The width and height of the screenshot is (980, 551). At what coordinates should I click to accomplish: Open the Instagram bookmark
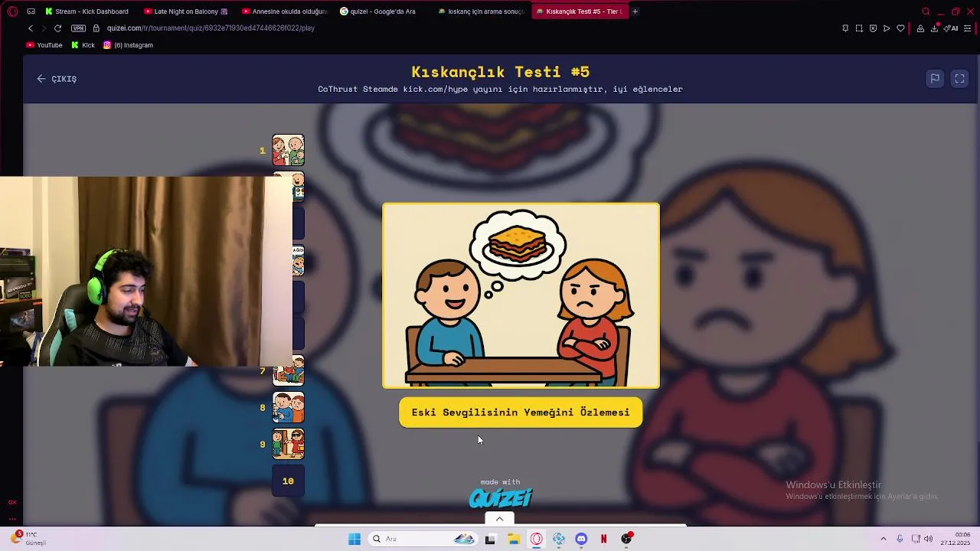click(x=128, y=45)
